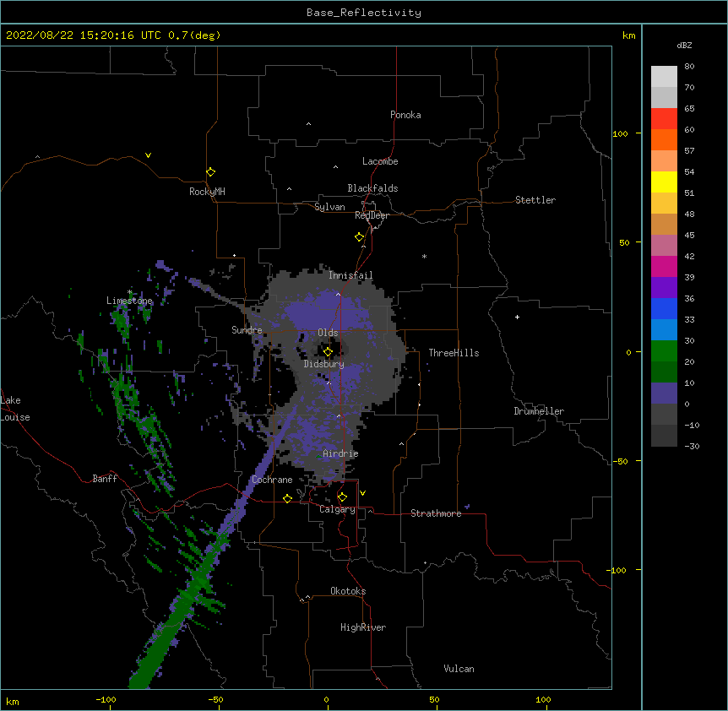The width and height of the screenshot is (728, 711).
Task: Click the Stettler city label
Action: point(535,200)
